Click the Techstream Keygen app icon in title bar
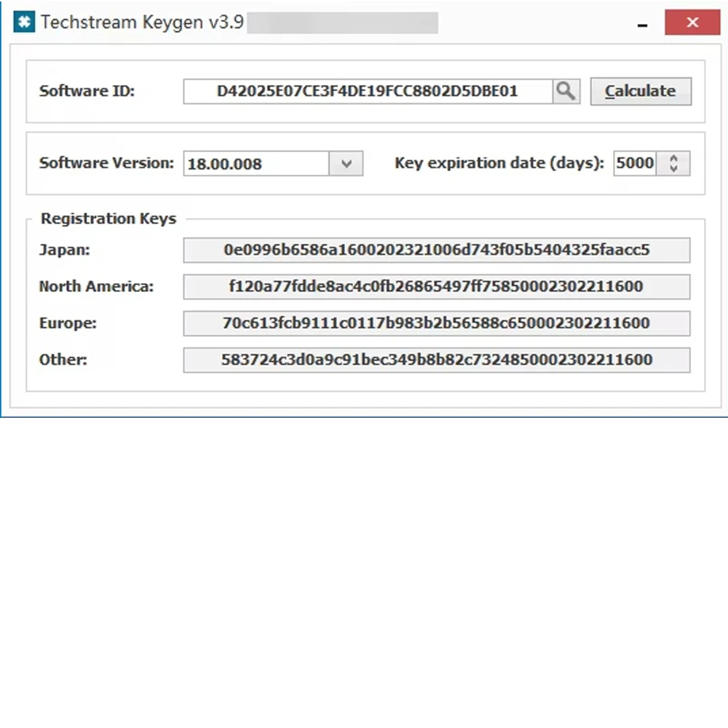 24,22
